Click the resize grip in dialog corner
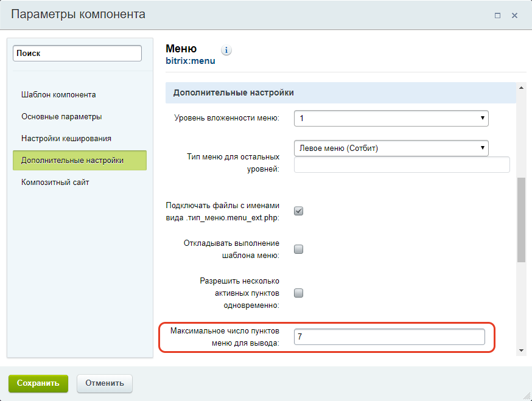This screenshot has width=532, height=401. click(x=527, y=396)
